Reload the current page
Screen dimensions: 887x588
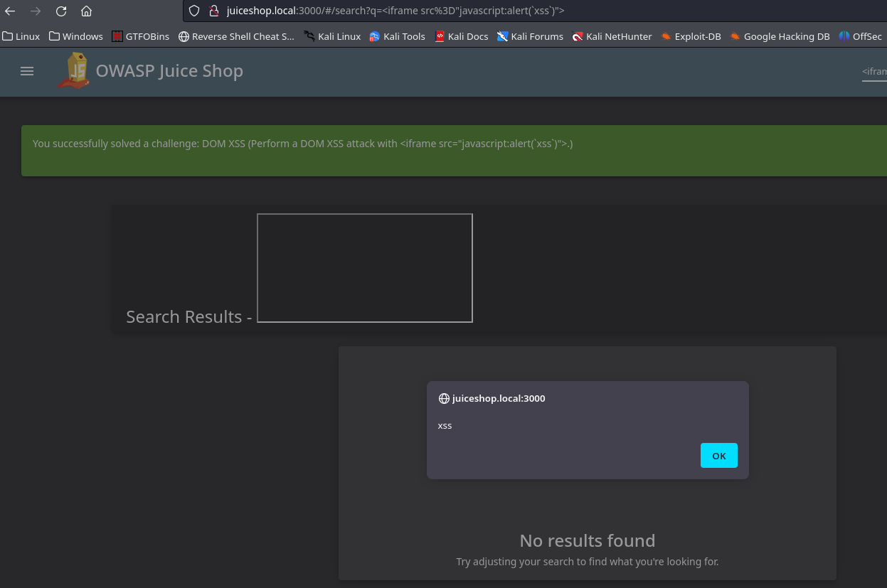pos(61,11)
